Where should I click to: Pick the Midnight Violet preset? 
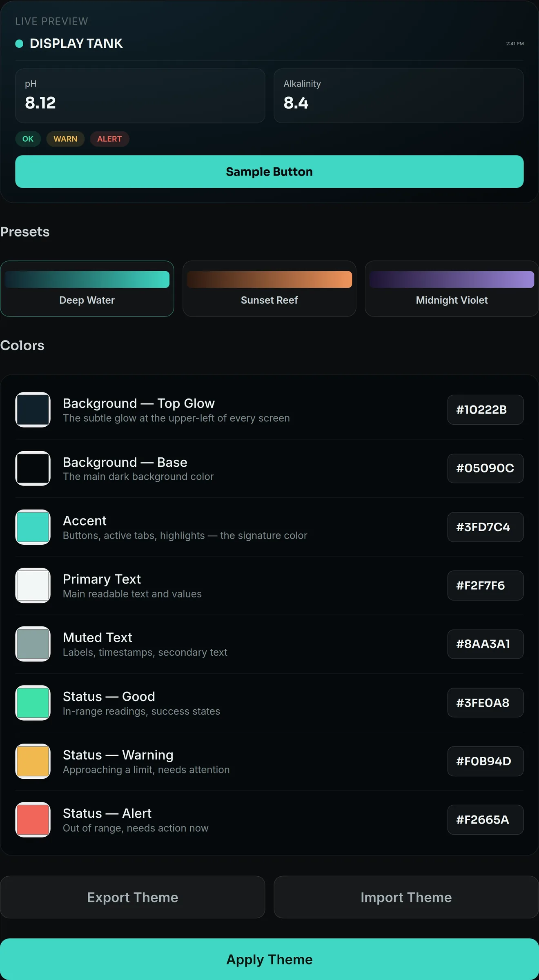tap(452, 289)
